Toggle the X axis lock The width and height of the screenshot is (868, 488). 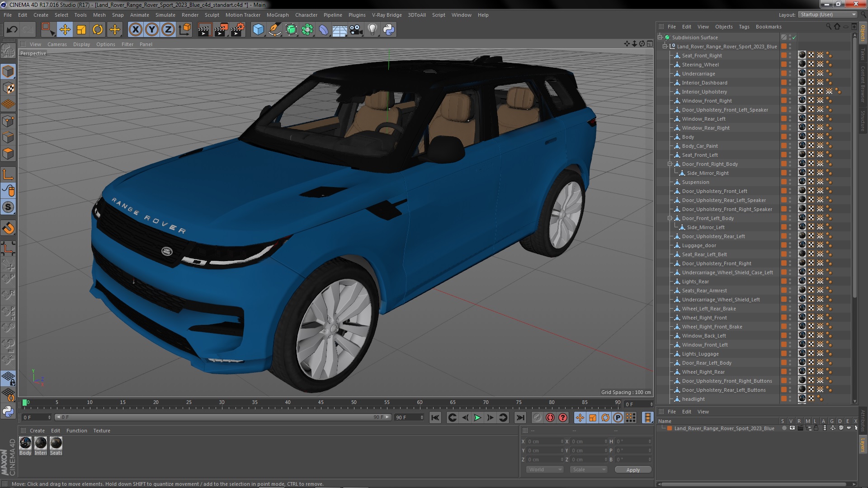[135, 30]
